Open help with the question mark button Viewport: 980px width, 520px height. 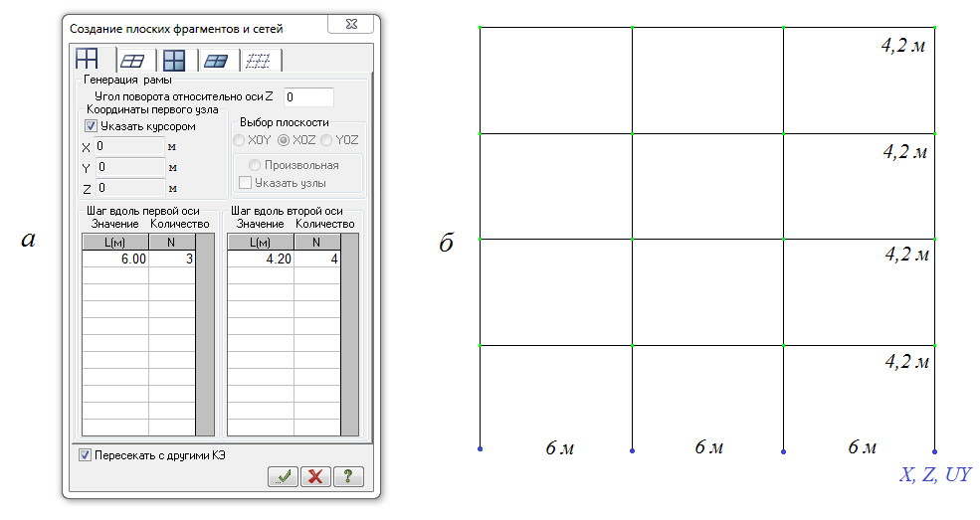tap(348, 477)
